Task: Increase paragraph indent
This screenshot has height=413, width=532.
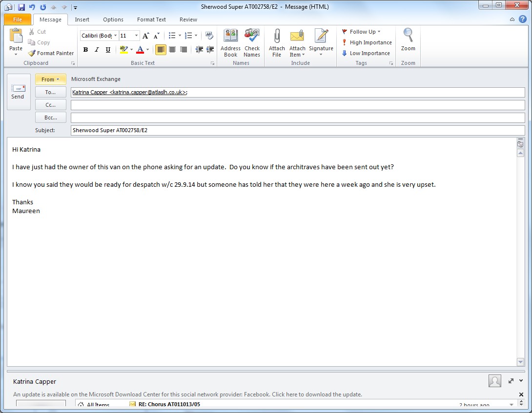Action: coord(210,50)
